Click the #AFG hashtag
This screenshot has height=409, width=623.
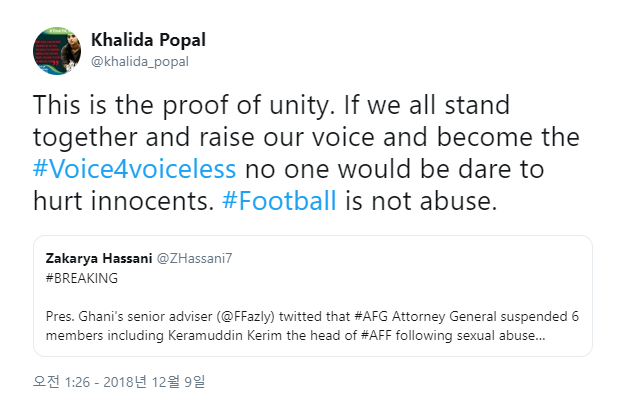click(371, 316)
